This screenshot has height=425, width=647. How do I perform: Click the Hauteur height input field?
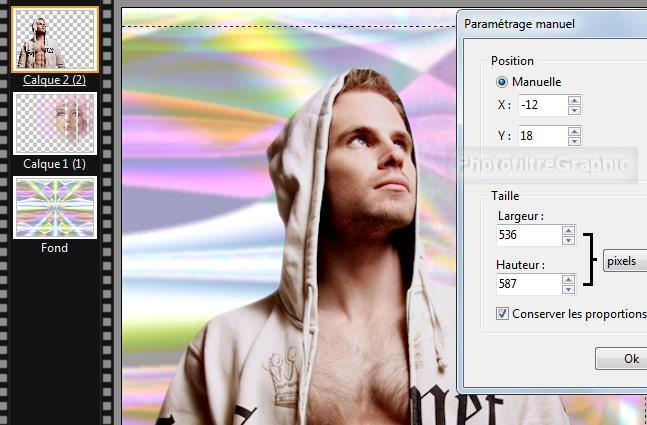[528, 285]
